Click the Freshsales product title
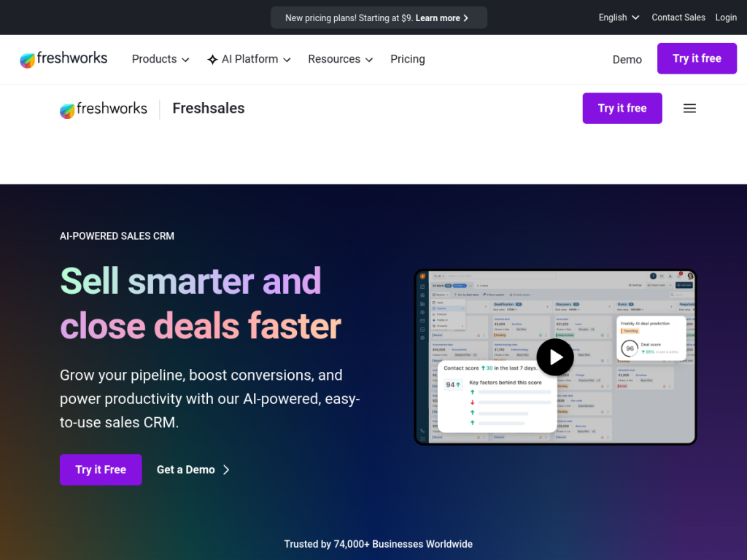 point(208,109)
